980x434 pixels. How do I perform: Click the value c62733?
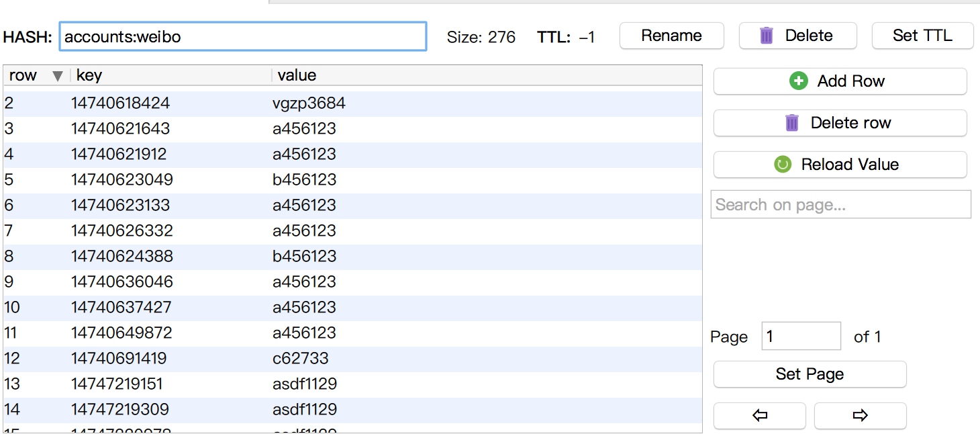[301, 359]
